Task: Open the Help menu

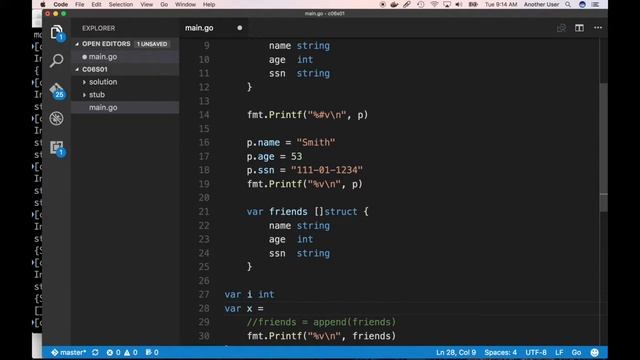Action: point(209,4)
